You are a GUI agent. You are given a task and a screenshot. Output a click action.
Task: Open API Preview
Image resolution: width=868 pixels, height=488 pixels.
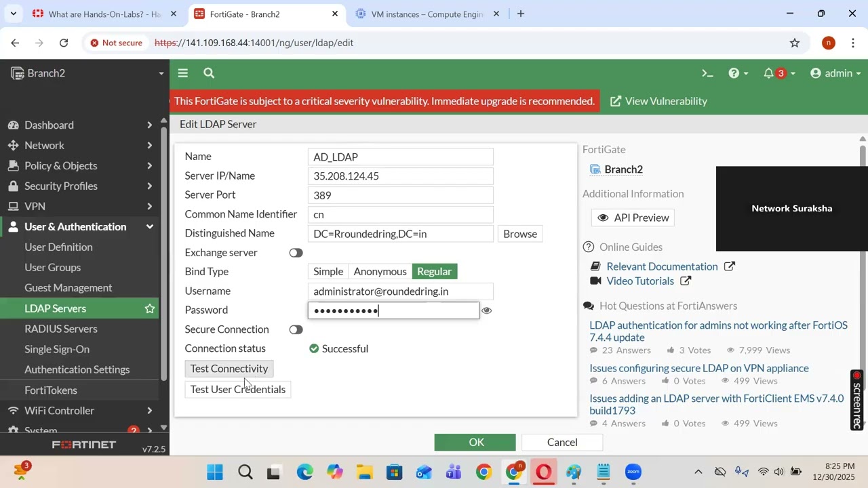pos(633,218)
